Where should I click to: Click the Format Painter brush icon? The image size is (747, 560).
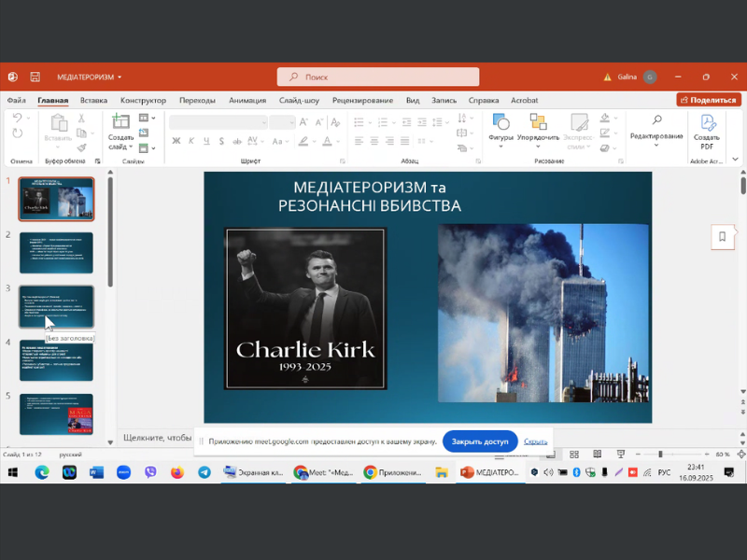(x=82, y=147)
